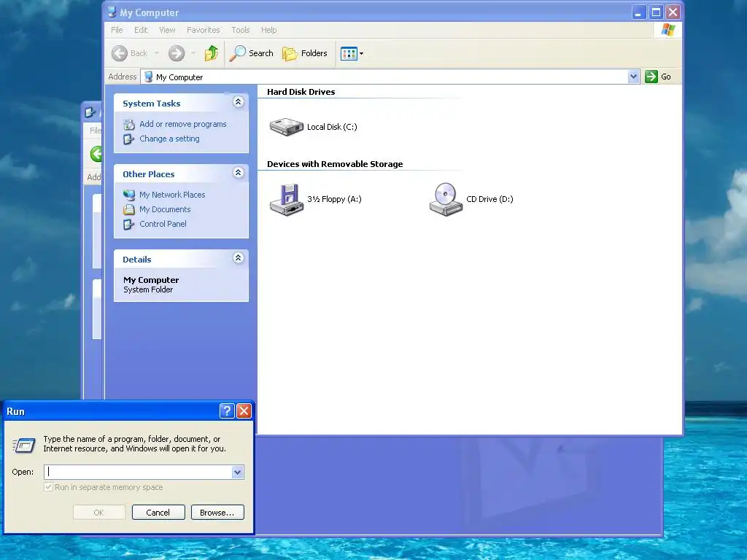Click the Forward arrow toolbar icon

click(177, 53)
